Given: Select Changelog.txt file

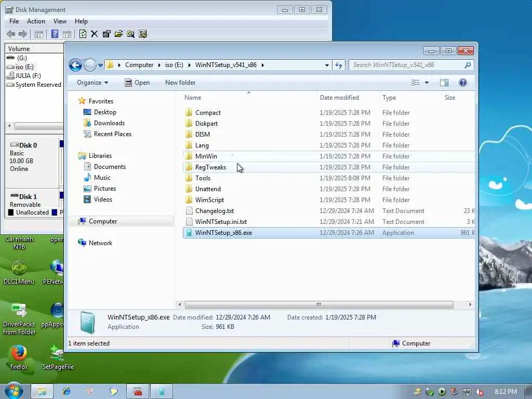Looking at the screenshot, I should point(328,211).
